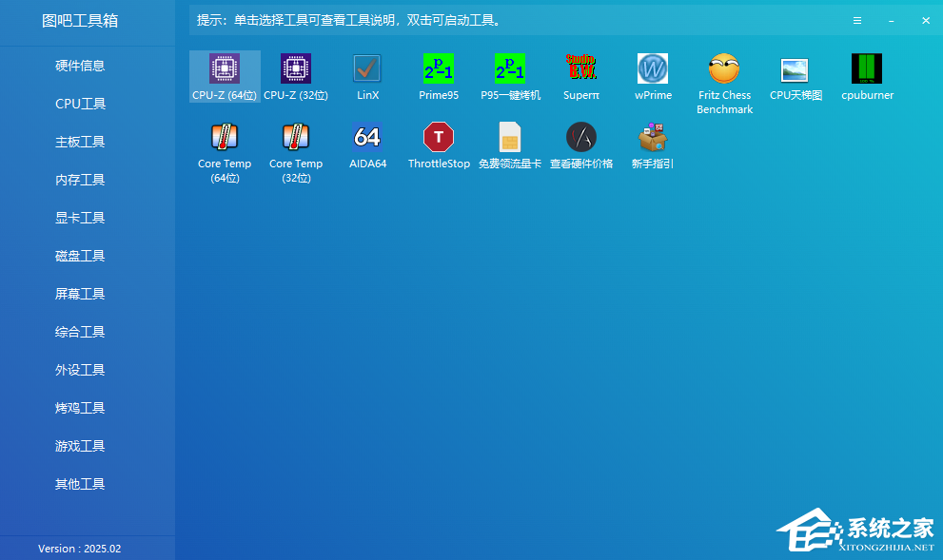This screenshot has width=943, height=560.
Task: Open the hamburger menu in title bar
Action: click(x=857, y=20)
